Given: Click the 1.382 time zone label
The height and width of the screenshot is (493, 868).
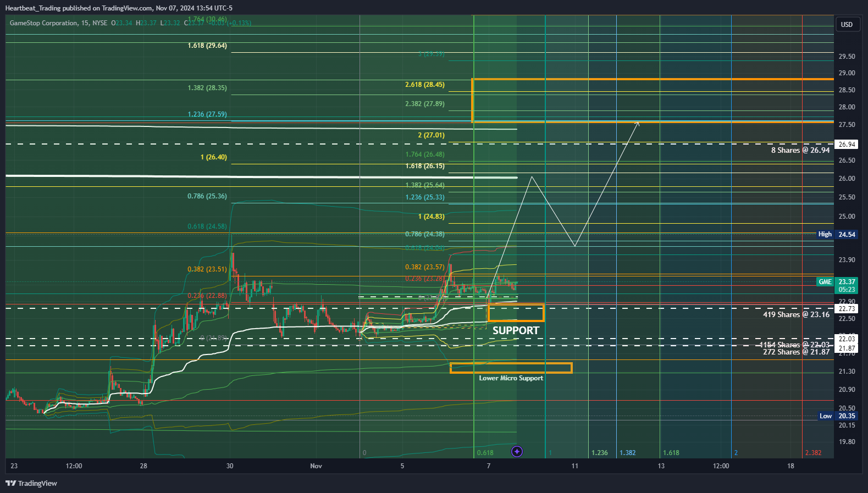Looking at the screenshot, I should tap(628, 453).
